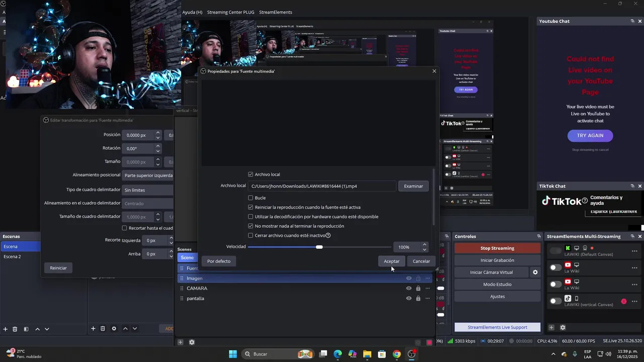The height and width of the screenshot is (362, 644).
Task: Enable decodificación por hardware checkbox
Action: 251,217
